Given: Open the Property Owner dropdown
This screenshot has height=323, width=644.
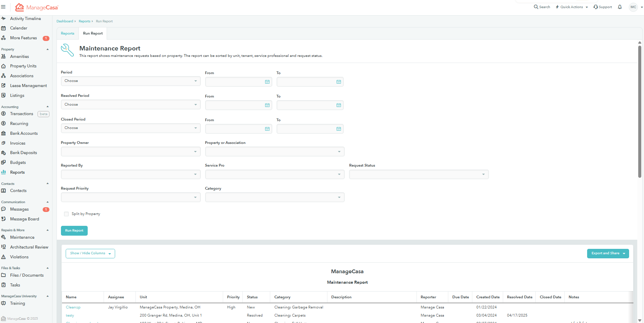Looking at the screenshot, I should 131,152.
